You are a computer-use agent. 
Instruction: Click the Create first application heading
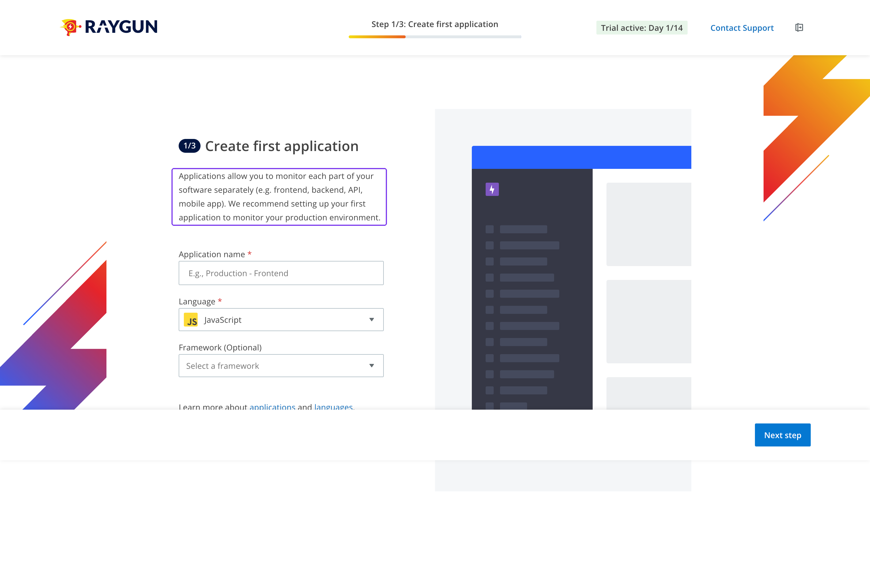click(282, 146)
